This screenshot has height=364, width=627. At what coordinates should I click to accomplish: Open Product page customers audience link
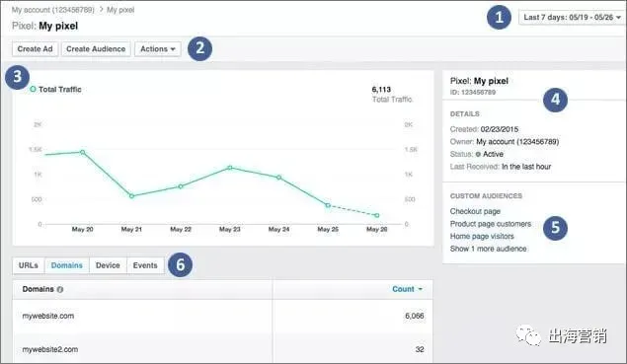[x=491, y=224]
